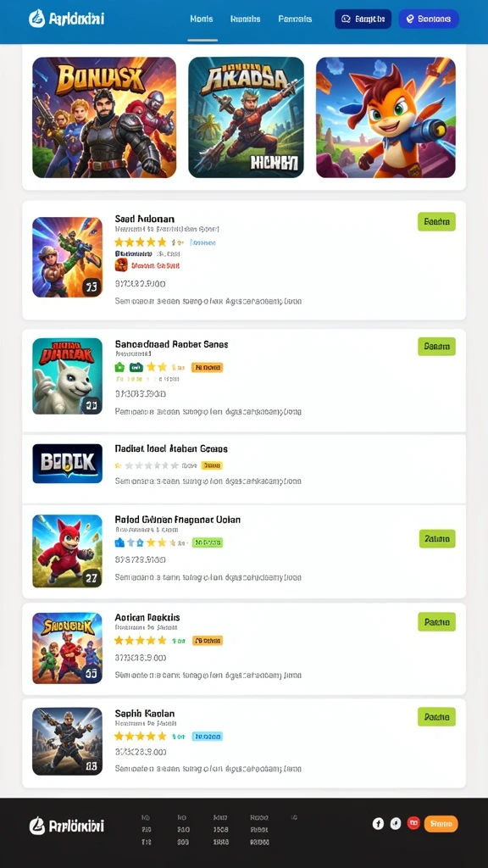Open the third navigation tab in header
The height and width of the screenshot is (868, 488).
pyautogui.click(x=295, y=19)
